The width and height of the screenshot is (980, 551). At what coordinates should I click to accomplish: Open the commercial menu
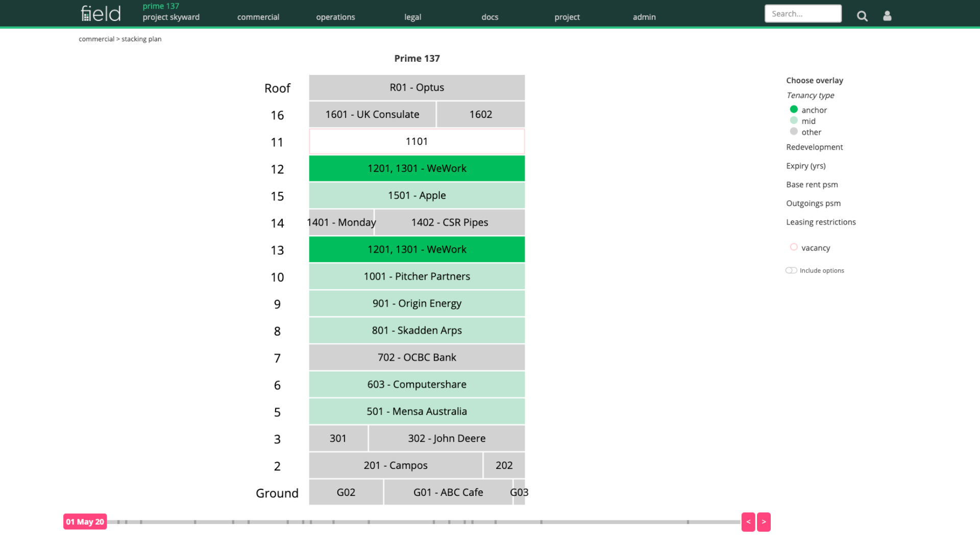click(x=258, y=17)
